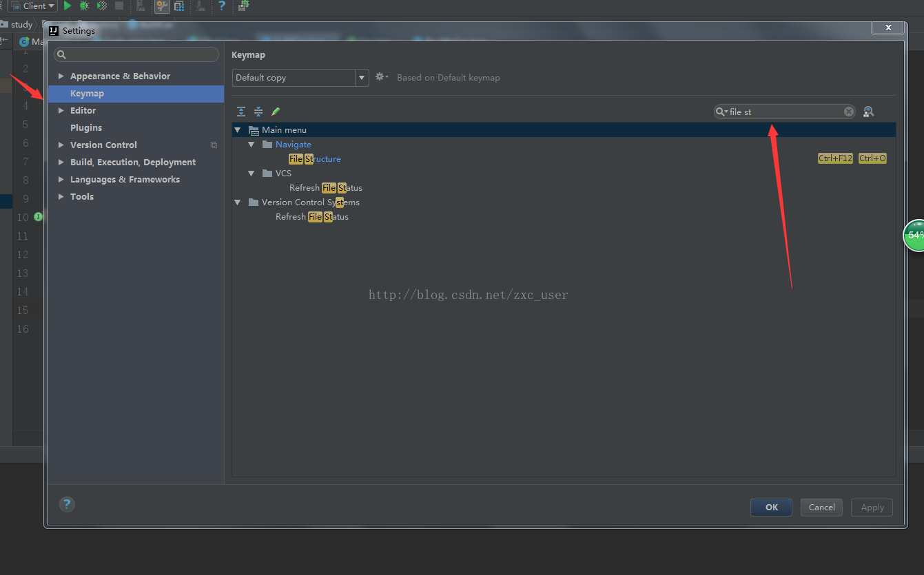Click the gray Stop square icon

coord(119,6)
